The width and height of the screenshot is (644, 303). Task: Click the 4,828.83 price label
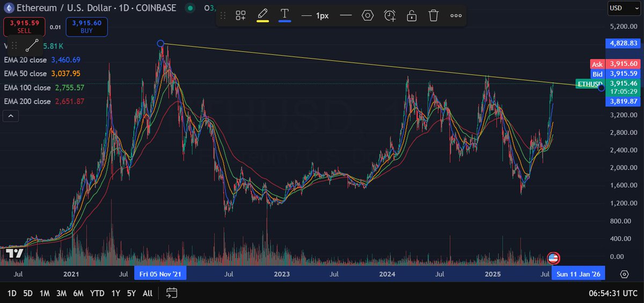point(622,42)
